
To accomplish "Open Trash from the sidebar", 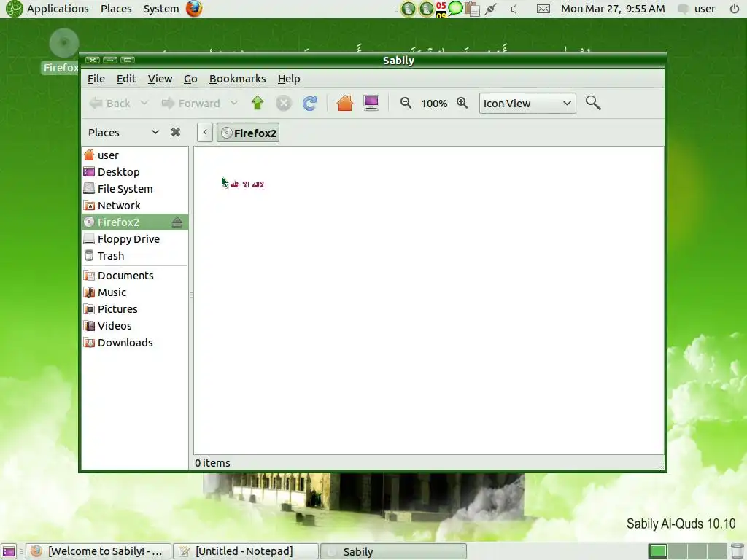I will click(x=135, y=256).
